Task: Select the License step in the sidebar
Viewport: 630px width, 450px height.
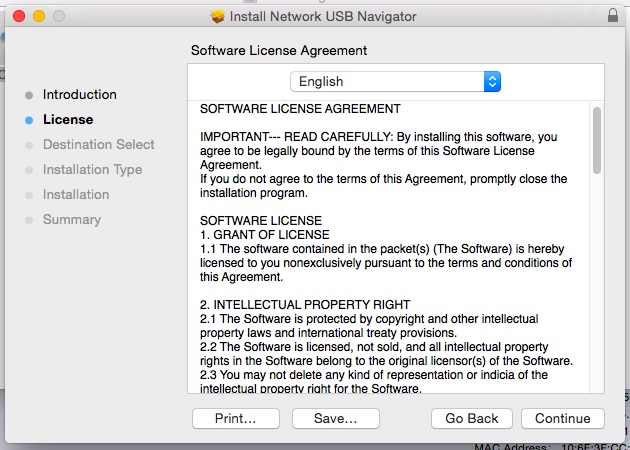Action: click(x=68, y=119)
